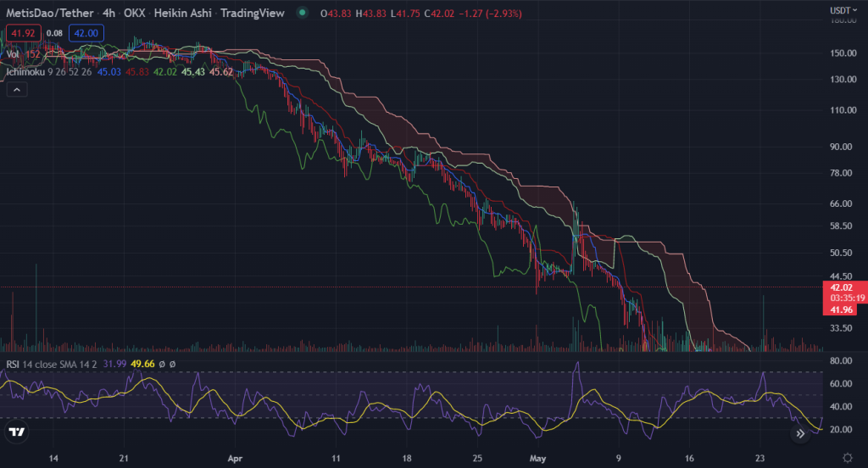
Task: Click the OKX exchange name in title
Action: tap(135, 13)
